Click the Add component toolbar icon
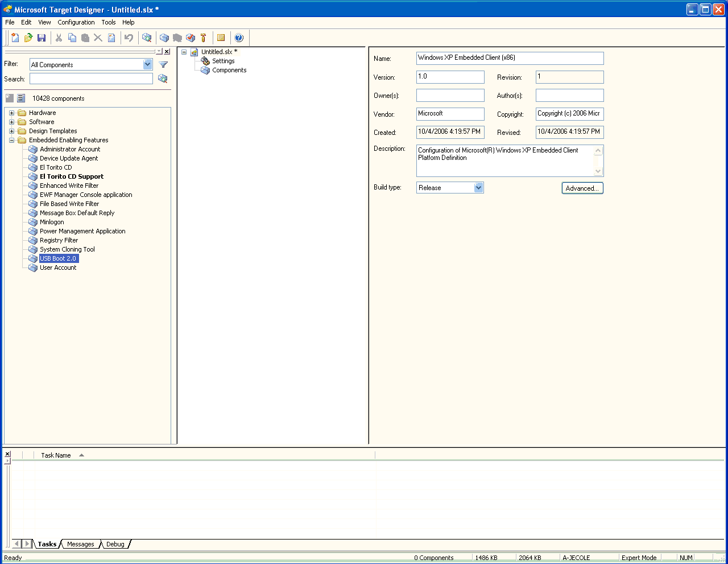 [x=164, y=38]
